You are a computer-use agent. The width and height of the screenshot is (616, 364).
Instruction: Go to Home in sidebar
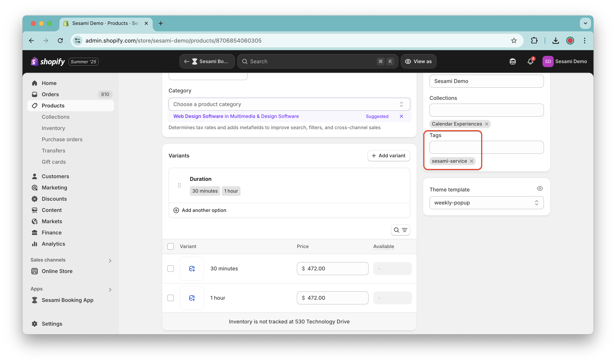[71, 83]
